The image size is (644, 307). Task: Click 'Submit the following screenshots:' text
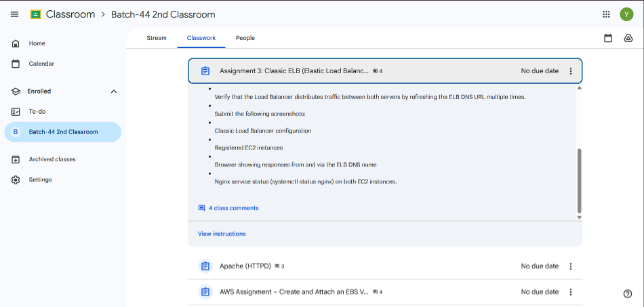click(x=260, y=114)
